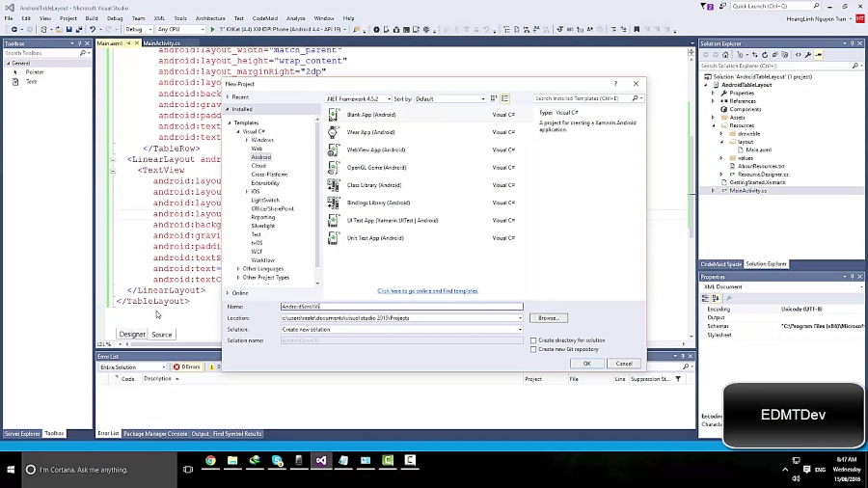Cancel the New Project dialog

pos(624,364)
